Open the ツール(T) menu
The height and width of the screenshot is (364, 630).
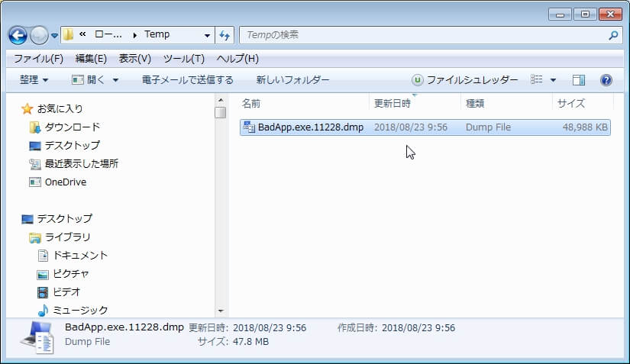pyautogui.click(x=183, y=59)
